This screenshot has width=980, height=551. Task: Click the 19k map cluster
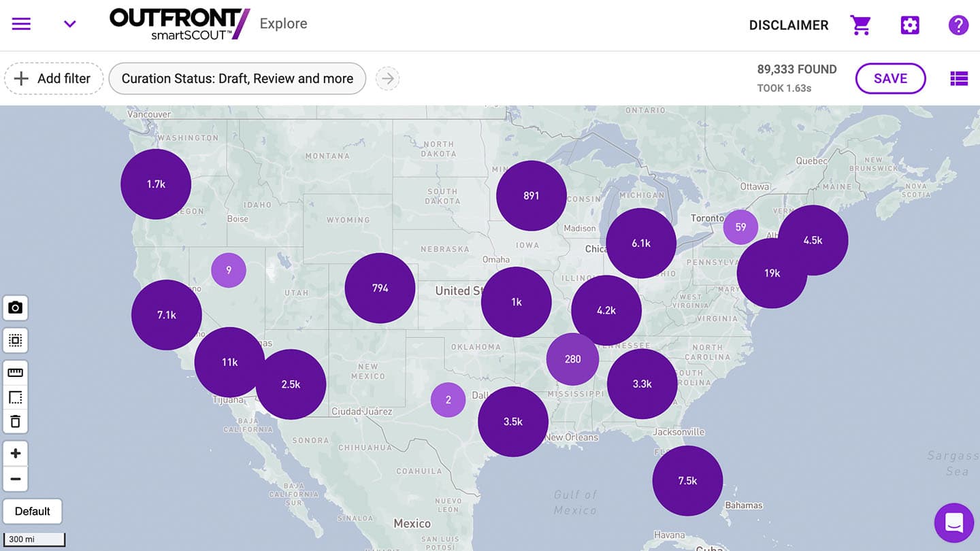point(772,273)
